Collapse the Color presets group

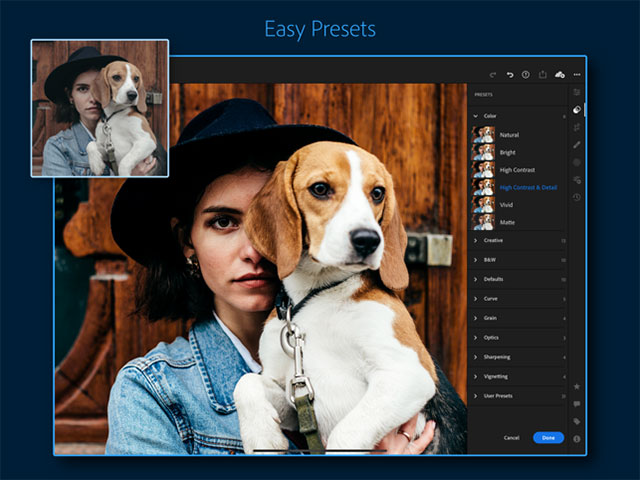click(x=476, y=116)
